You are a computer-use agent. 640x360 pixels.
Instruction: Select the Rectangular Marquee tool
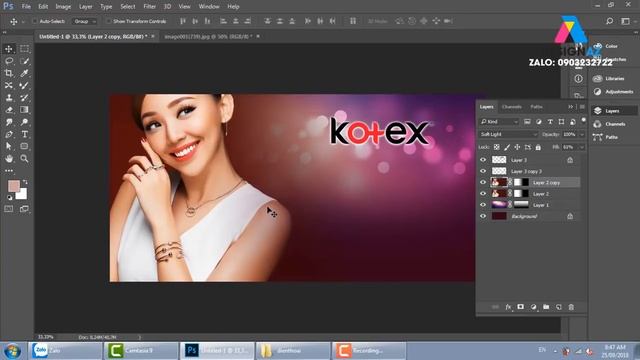pos(24,49)
